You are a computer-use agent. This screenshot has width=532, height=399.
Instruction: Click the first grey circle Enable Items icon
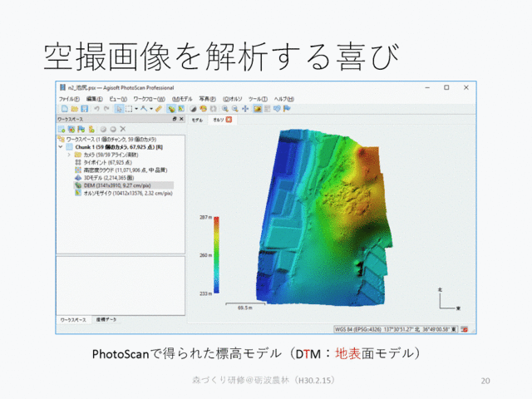(x=103, y=129)
